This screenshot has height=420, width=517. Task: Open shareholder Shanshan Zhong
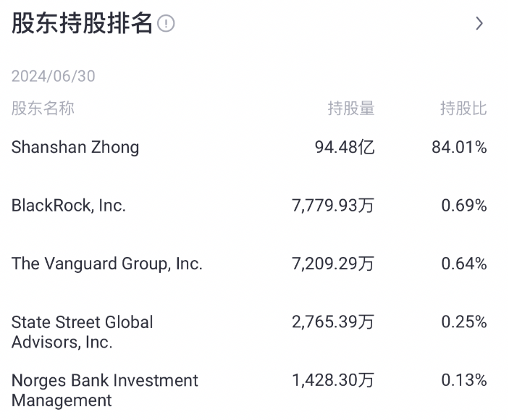point(75,147)
